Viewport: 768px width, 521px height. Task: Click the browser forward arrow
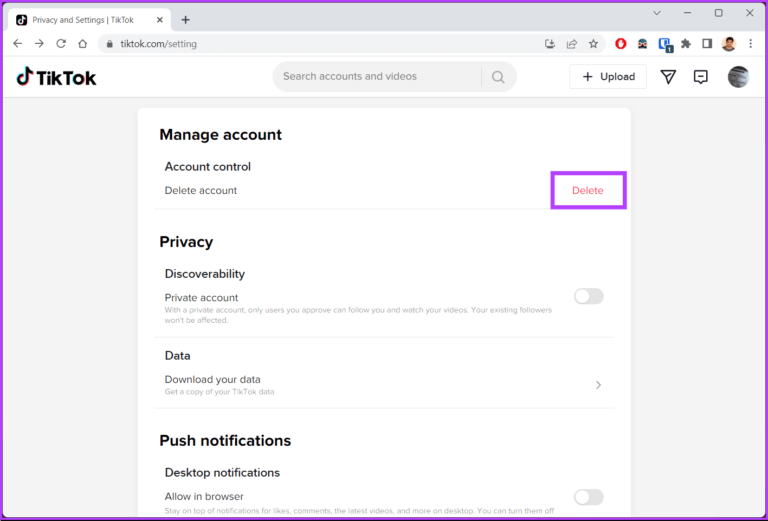(39, 44)
